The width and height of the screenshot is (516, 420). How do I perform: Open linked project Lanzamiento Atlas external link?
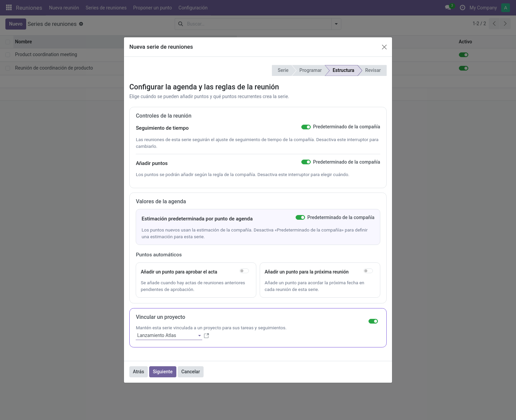click(x=207, y=336)
